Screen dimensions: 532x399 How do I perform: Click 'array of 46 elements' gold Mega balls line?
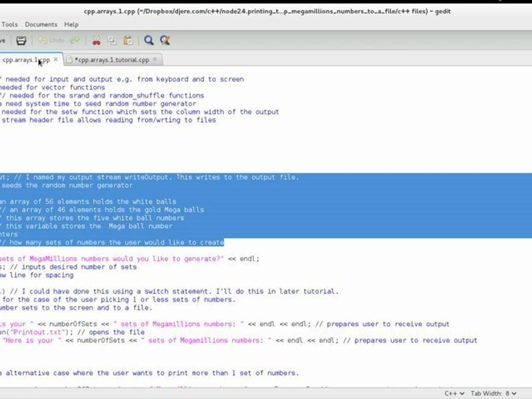102,209
